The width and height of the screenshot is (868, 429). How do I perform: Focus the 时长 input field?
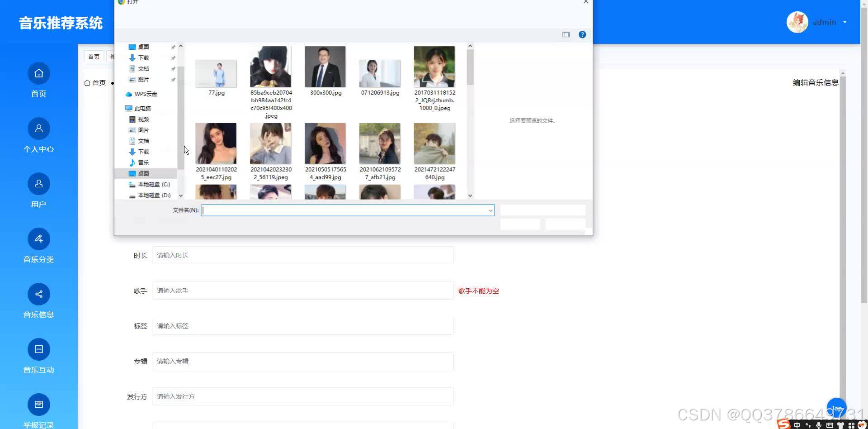[x=302, y=255]
